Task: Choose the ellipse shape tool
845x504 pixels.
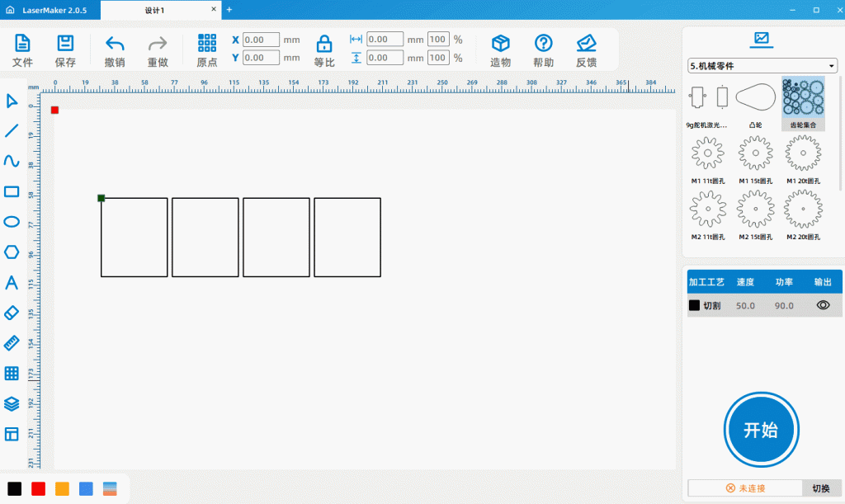Action: [12, 221]
